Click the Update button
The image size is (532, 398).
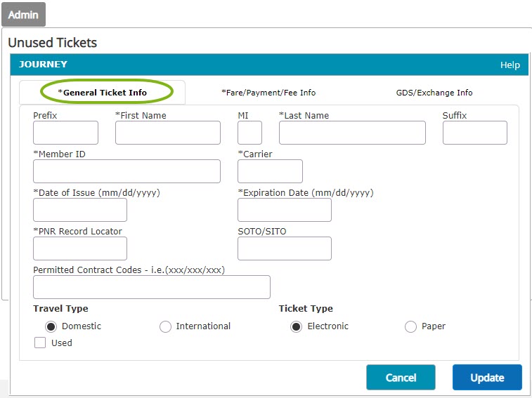click(487, 378)
